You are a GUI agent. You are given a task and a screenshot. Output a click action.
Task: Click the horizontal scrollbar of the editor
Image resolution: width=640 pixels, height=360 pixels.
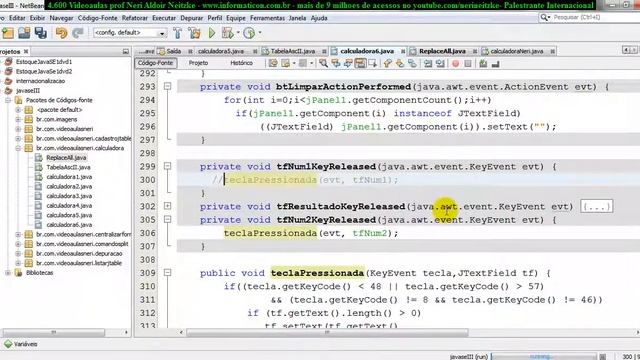[327, 333]
